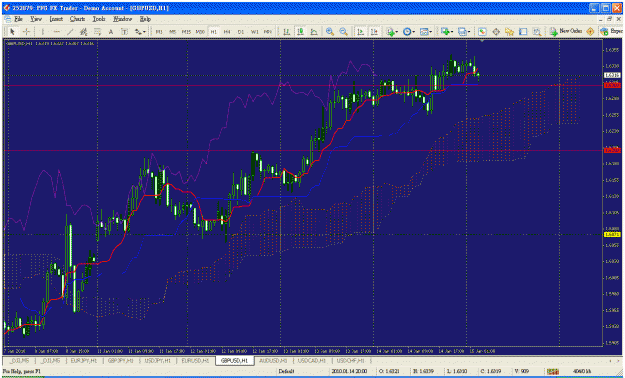Click the 4040 kb traffic indicator
The width and height of the screenshot is (625, 378).
(582, 372)
